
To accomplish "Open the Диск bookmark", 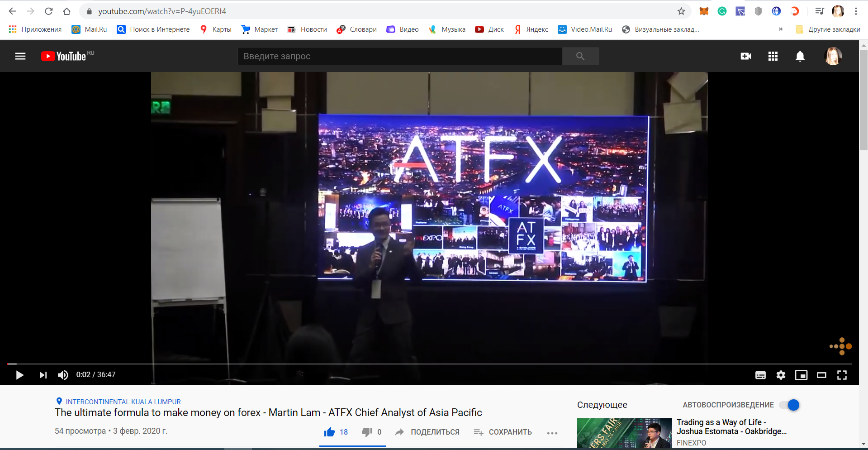I will 489,29.
